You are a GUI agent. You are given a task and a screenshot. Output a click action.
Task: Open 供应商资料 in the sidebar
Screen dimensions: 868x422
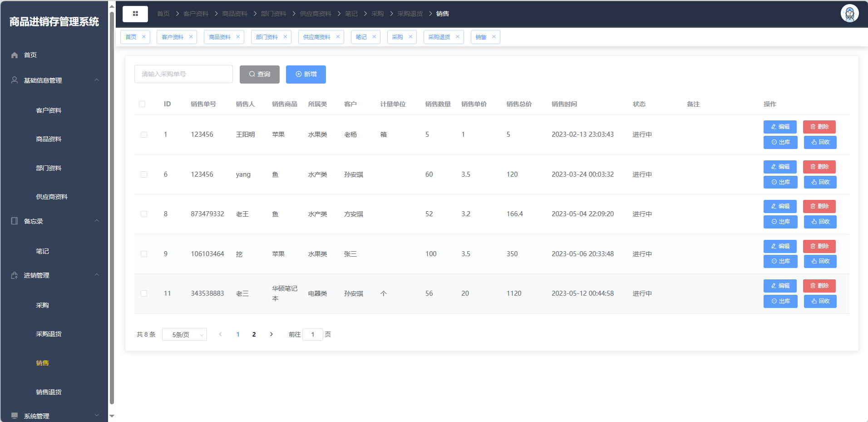tap(52, 197)
